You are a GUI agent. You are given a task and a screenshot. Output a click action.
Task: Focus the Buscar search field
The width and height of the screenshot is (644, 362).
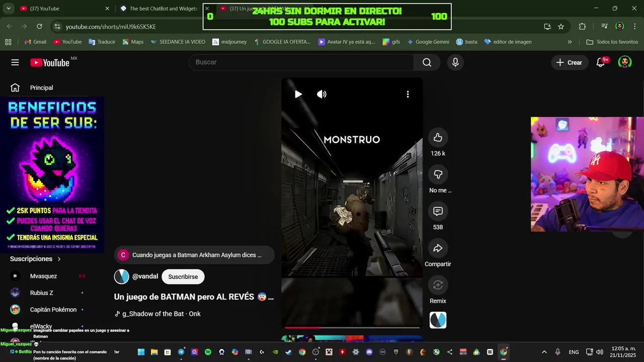click(x=301, y=62)
